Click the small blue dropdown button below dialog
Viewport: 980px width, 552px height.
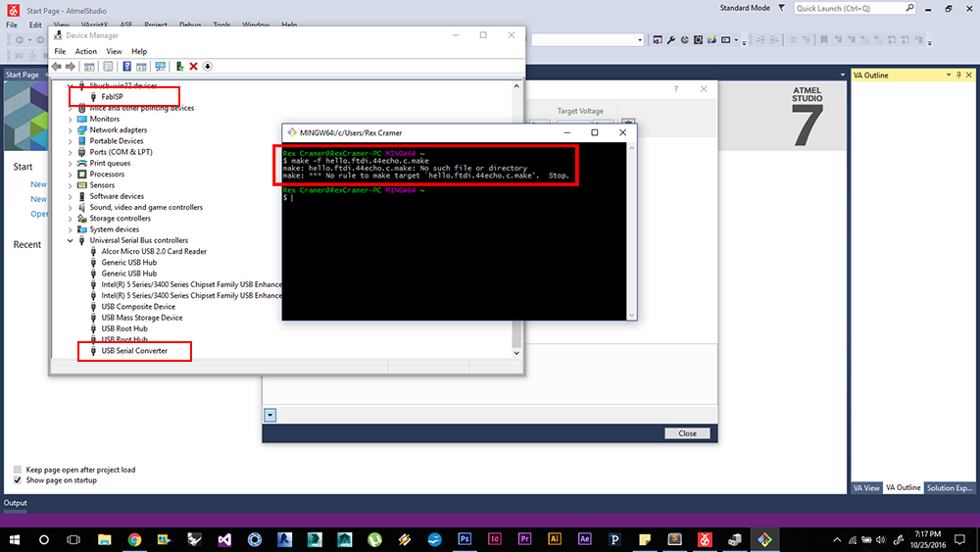270,415
